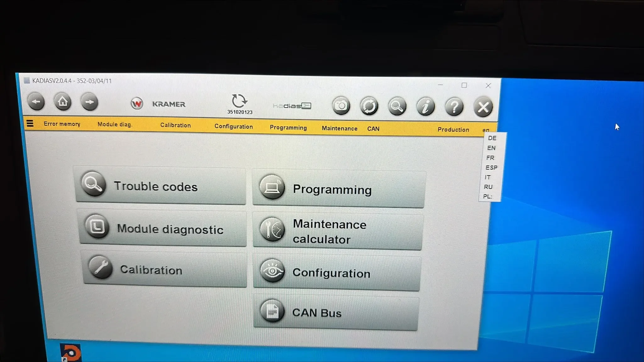Choose IT language option

click(x=487, y=177)
